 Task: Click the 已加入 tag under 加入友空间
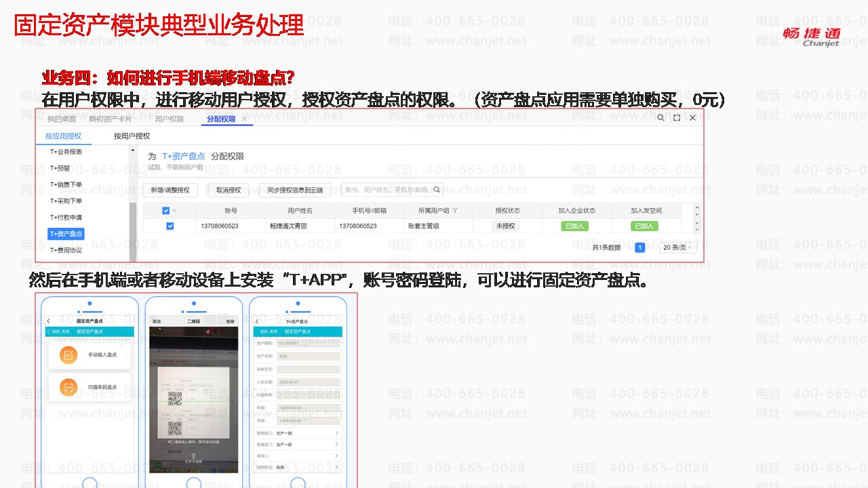point(644,226)
